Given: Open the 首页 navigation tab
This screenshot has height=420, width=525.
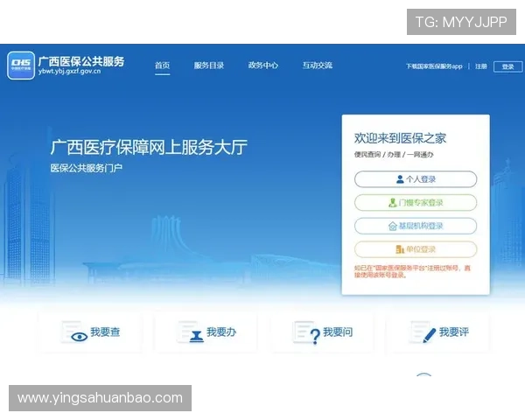Looking at the screenshot, I should click(x=163, y=66).
